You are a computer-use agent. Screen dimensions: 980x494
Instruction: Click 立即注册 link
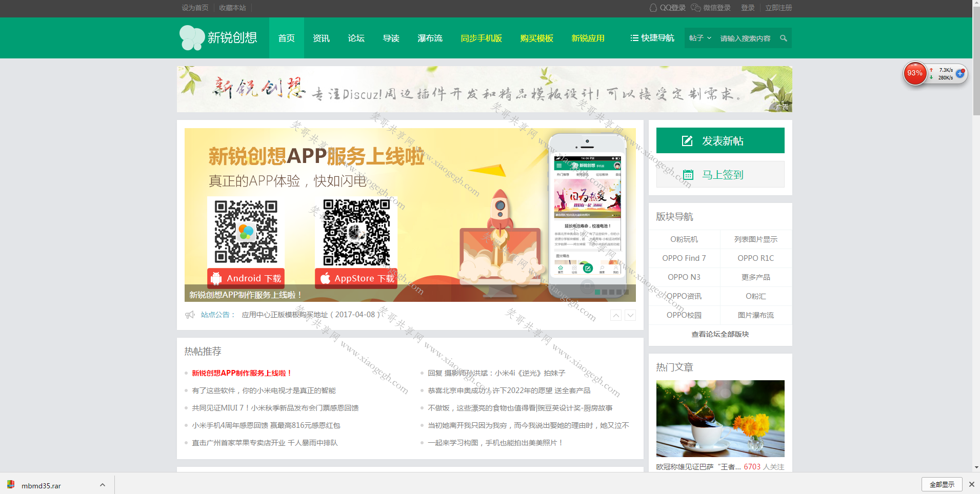click(x=778, y=8)
